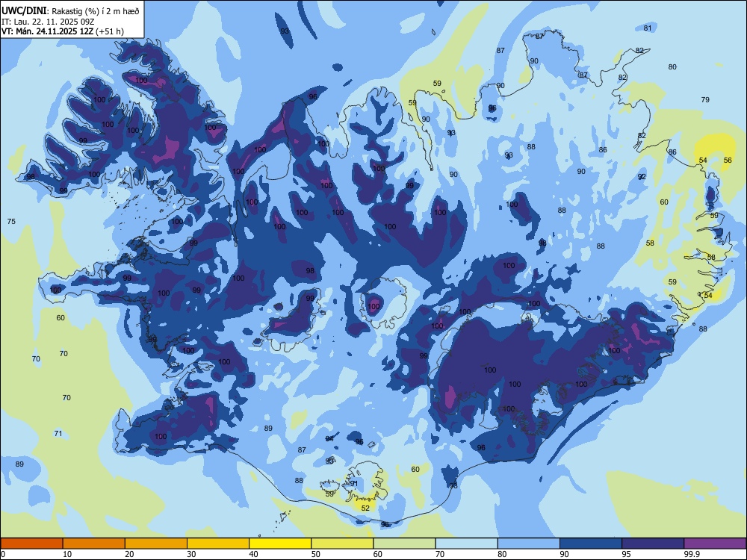Click the humidity value '71' on the map
747x560 pixels.
(58, 433)
